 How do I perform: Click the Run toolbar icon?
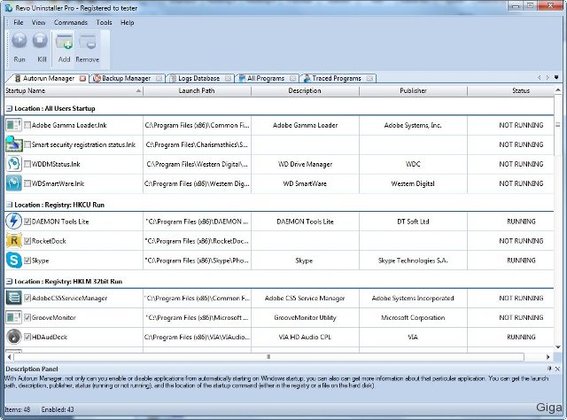(x=20, y=41)
